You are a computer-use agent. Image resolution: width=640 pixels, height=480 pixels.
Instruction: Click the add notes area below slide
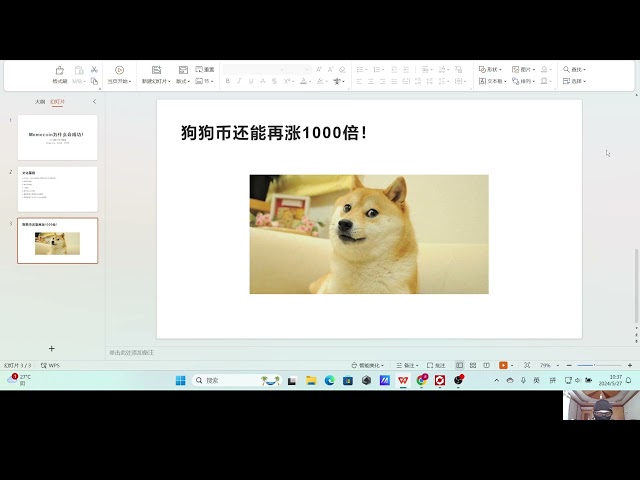[x=131, y=352]
